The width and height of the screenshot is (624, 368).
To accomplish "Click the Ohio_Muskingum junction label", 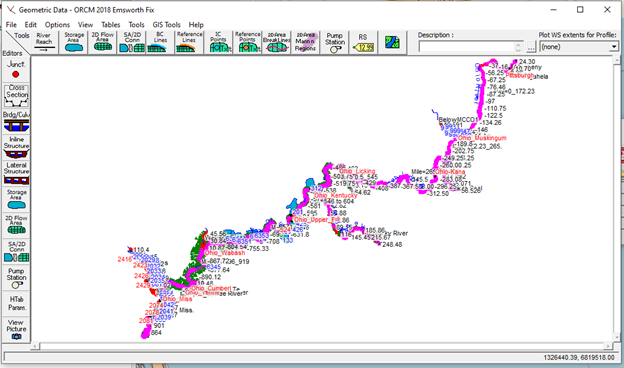I will 482,138.
